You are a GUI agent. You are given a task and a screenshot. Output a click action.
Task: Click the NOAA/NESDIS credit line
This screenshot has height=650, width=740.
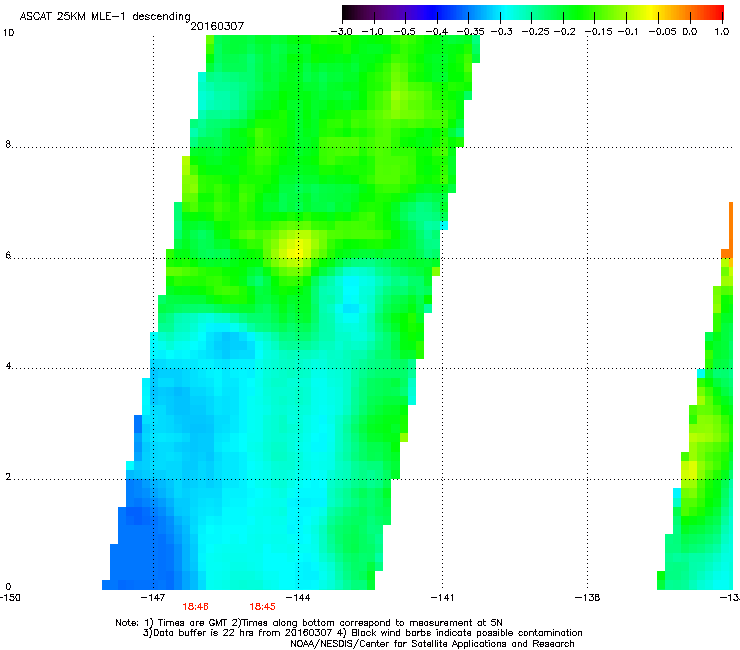click(x=432, y=644)
